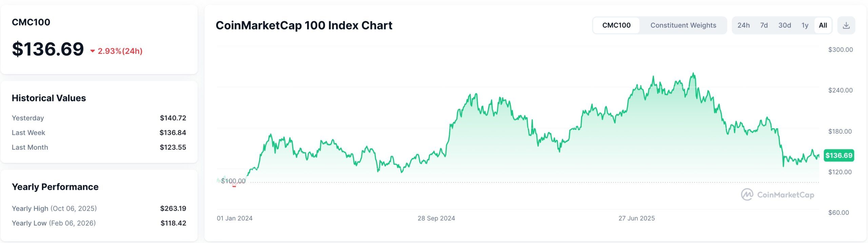Viewport: 868px width, 243px height.
Task: Expand the Yearly Performance section
Action: tap(55, 187)
